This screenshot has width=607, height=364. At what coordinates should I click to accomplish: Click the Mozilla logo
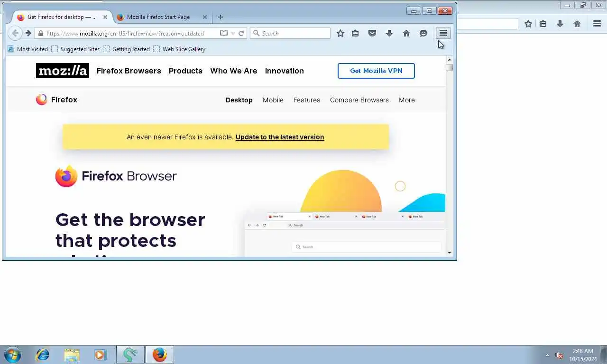63,71
